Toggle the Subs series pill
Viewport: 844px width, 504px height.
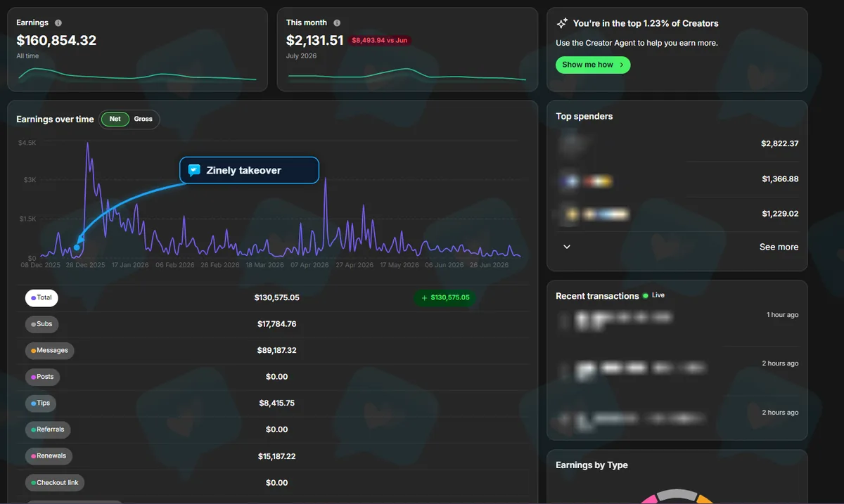(42, 324)
